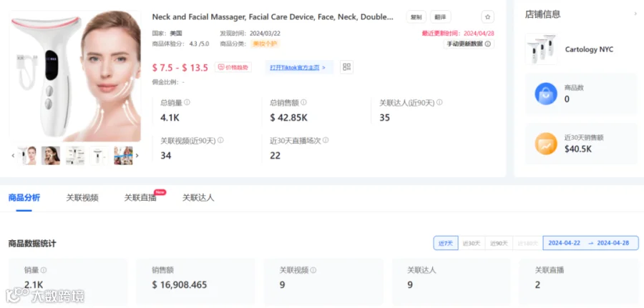The height and width of the screenshot is (308, 644).
Task: Click end date 2024-04-28 field
Action: click(613, 243)
